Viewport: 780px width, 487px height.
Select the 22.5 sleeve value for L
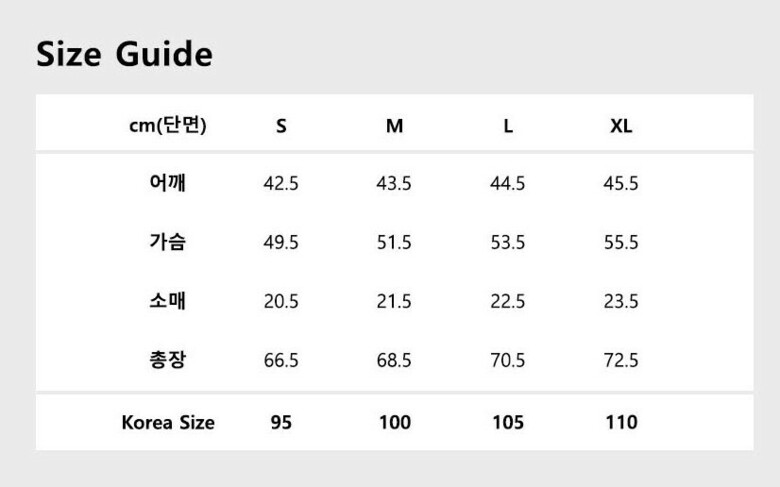tap(508, 302)
